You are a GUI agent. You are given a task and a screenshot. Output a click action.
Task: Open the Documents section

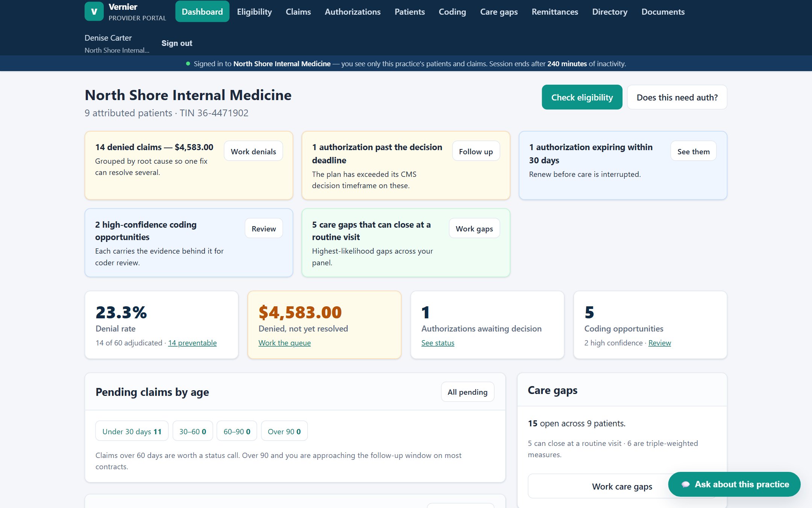pyautogui.click(x=663, y=12)
